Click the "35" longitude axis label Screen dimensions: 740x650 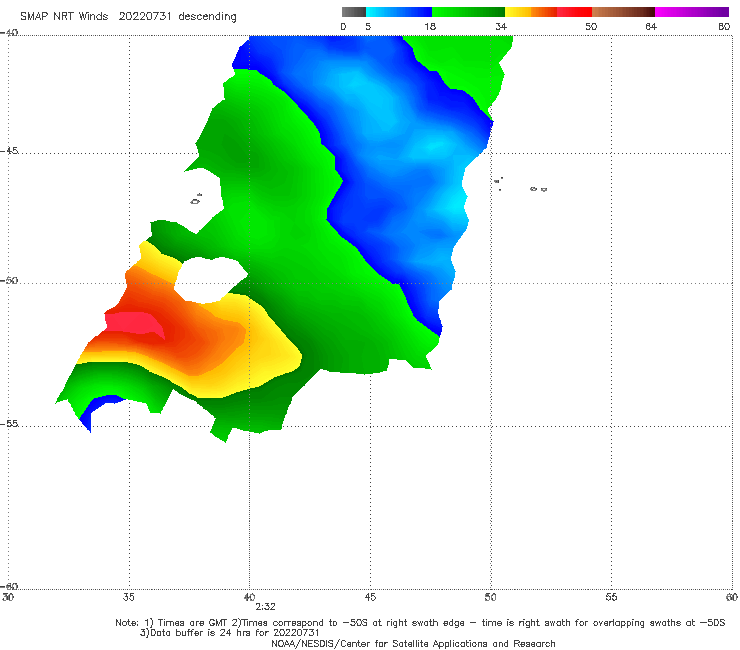click(129, 597)
